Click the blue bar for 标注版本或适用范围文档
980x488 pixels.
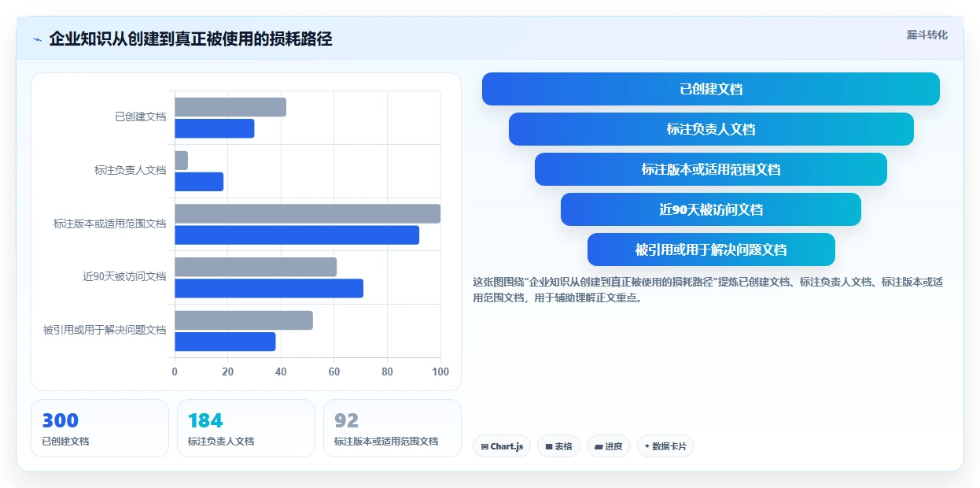click(297, 235)
